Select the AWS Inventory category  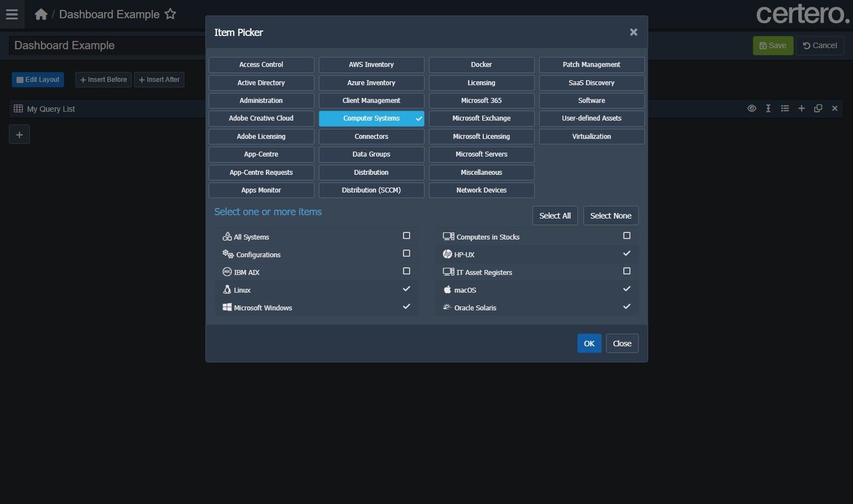pos(371,65)
